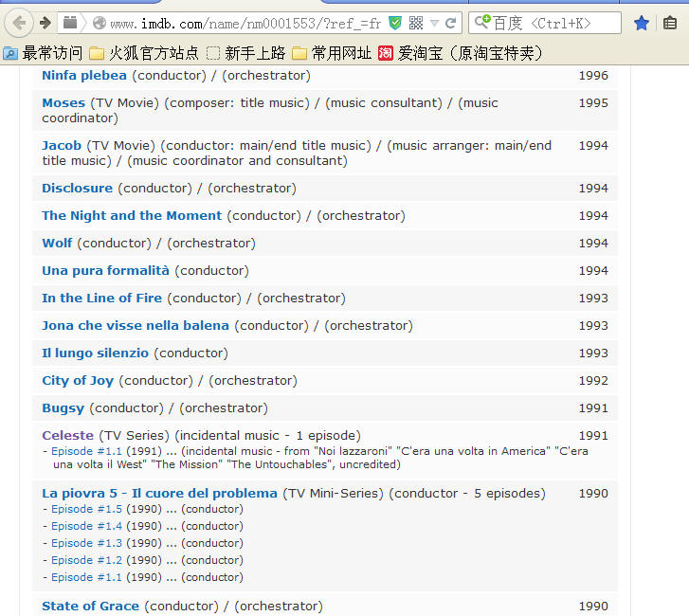The image size is (689, 616).
Task: Go back with the browser back arrow
Action: tap(19, 23)
